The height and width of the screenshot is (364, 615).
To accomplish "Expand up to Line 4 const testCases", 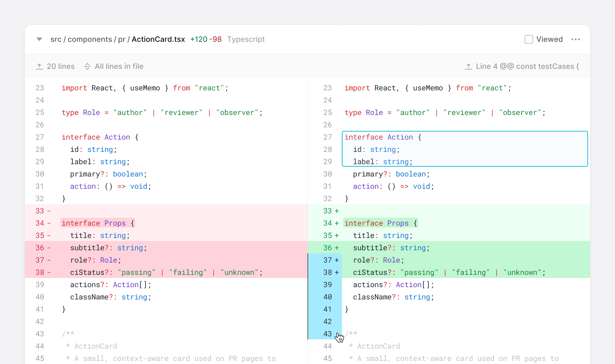I will pos(522,66).
